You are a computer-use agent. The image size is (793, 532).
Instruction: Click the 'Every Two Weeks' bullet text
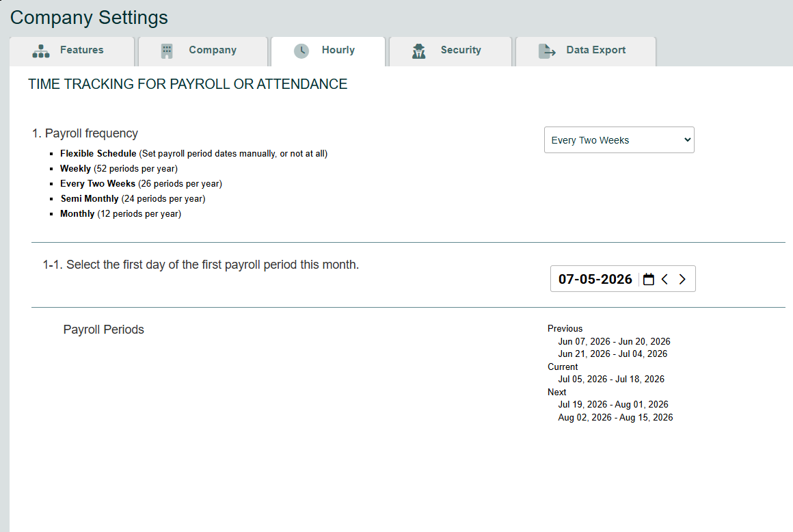[x=141, y=183]
